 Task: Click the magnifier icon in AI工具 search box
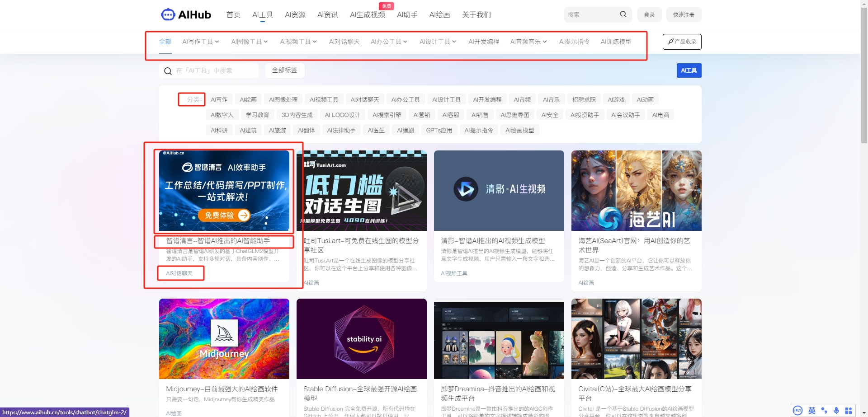click(168, 71)
